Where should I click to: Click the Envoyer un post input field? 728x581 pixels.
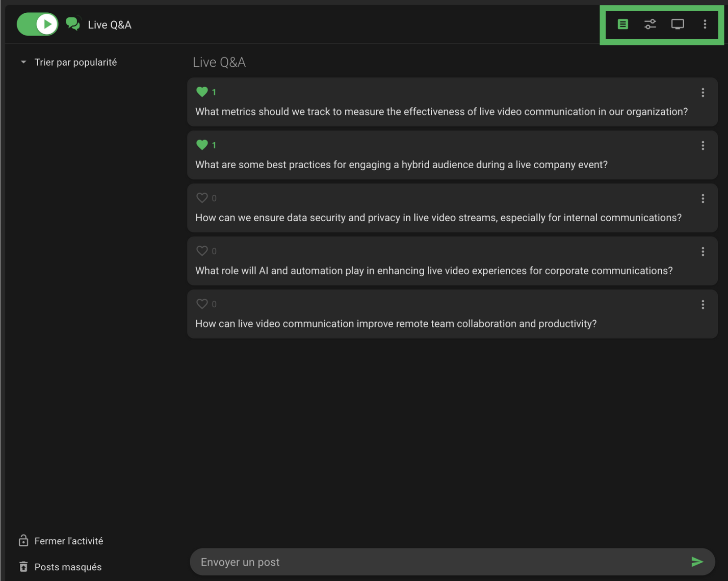[x=438, y=562]
